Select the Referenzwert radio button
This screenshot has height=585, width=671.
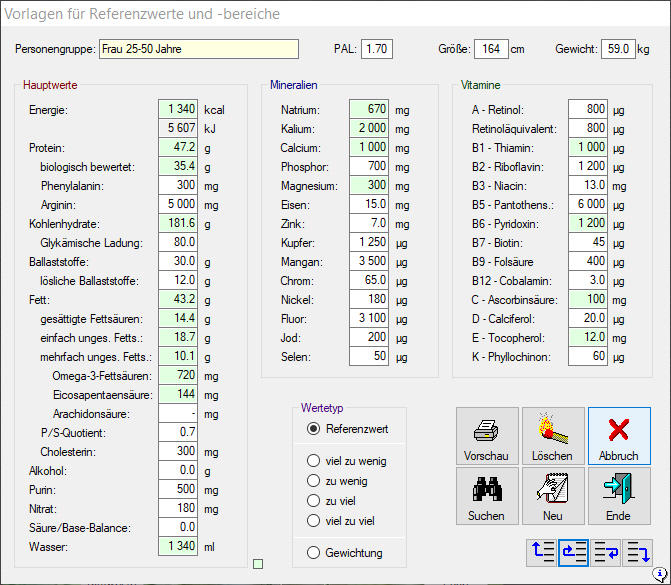click(x=314, y=429)
